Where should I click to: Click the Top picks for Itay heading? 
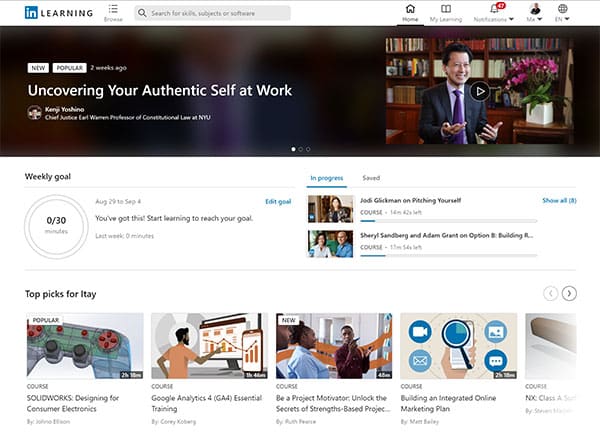(x=60, y=294)
